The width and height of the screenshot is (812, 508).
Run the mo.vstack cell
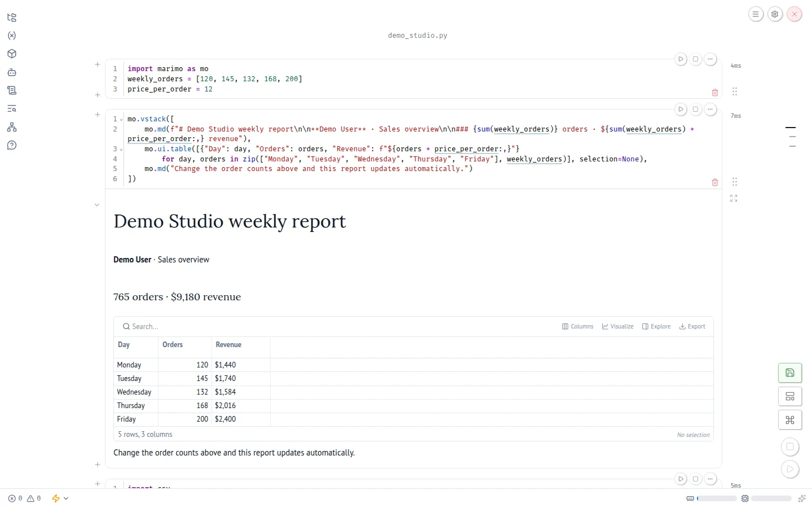click(x=681, y=109)
